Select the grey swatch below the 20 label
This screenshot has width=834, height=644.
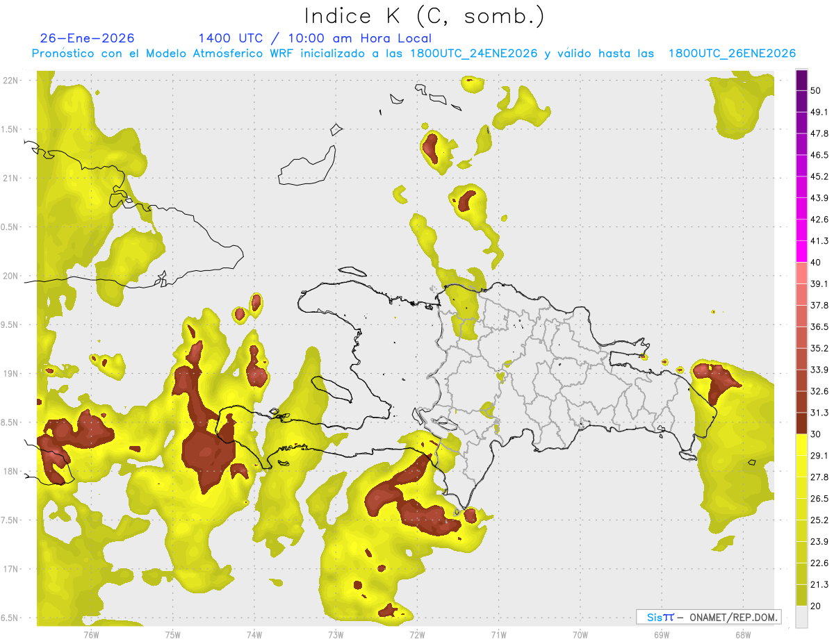[801, 617]
